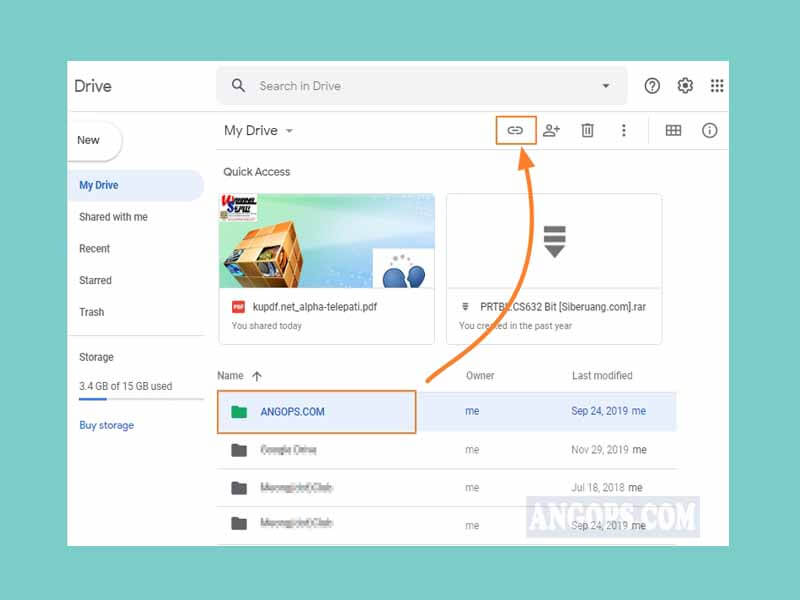This screenshot has width=800, height=600.
Task: Select My Drive in the sidebar
Action: [135, 185]
